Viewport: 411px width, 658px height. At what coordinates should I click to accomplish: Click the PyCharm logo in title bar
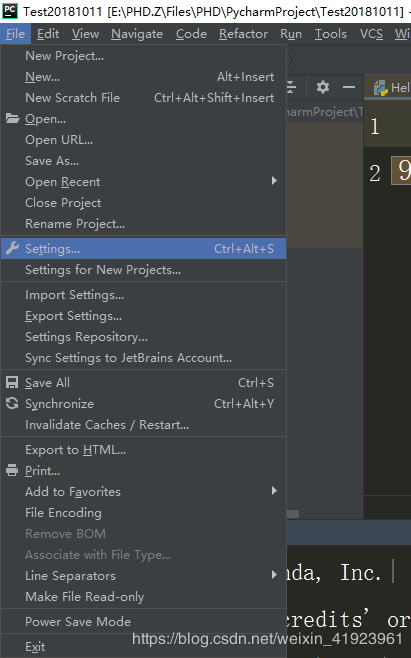pyautogui.click(x=10, y=11)
